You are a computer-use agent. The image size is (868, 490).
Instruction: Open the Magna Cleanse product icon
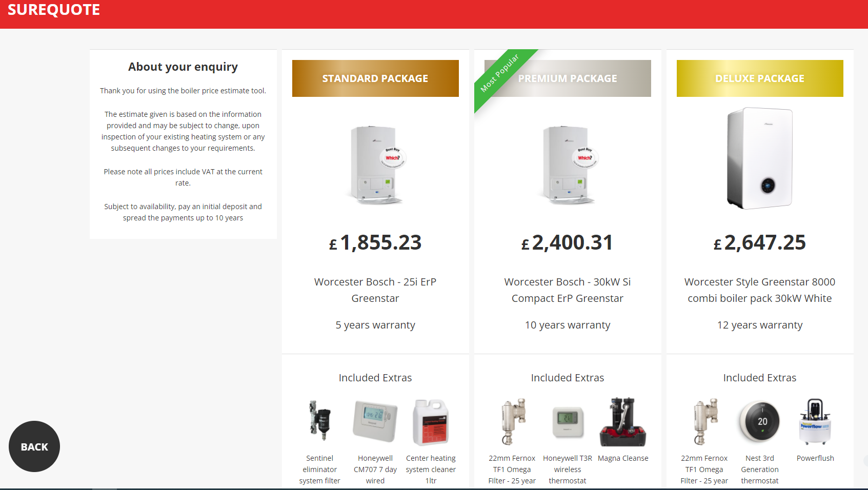pyautogui.click(x=623, y=421)
